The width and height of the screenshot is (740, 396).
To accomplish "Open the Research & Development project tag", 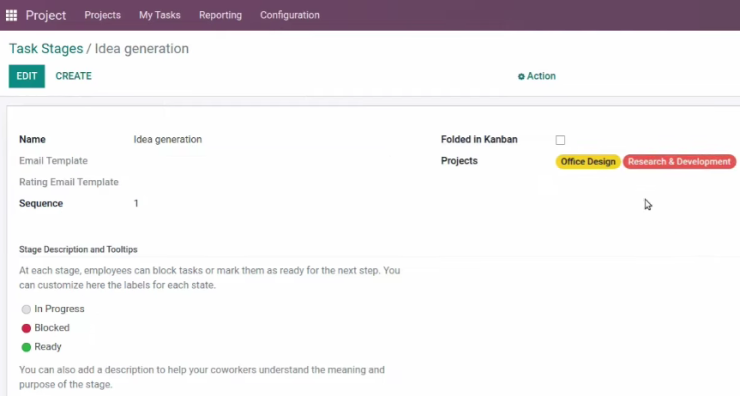I will pos(679,161).
